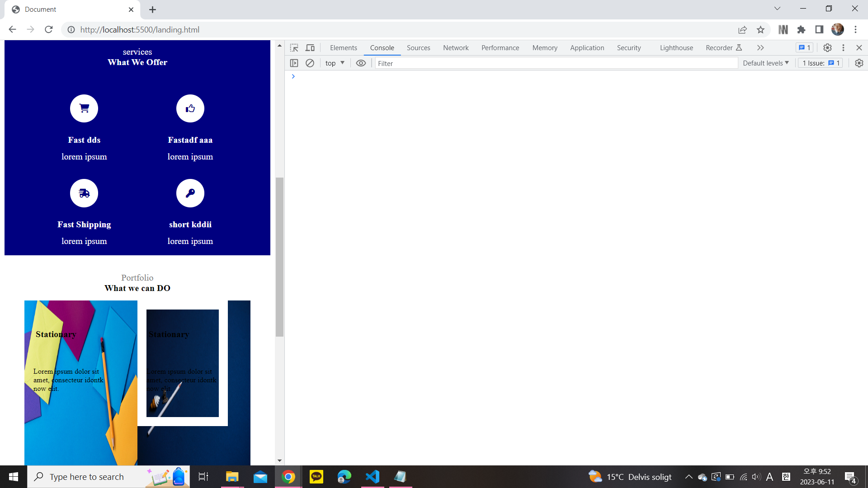Click the key icon above short kddii
Viewport: 868px width, 488px height.
pos(190,193)
